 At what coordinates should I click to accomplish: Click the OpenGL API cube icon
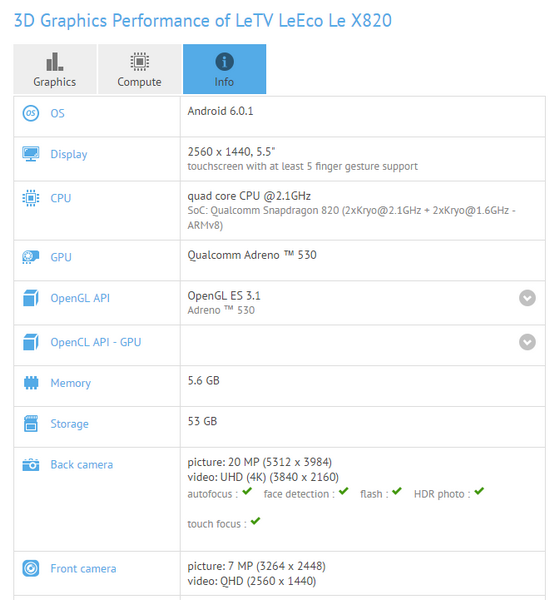coord(31,298)
